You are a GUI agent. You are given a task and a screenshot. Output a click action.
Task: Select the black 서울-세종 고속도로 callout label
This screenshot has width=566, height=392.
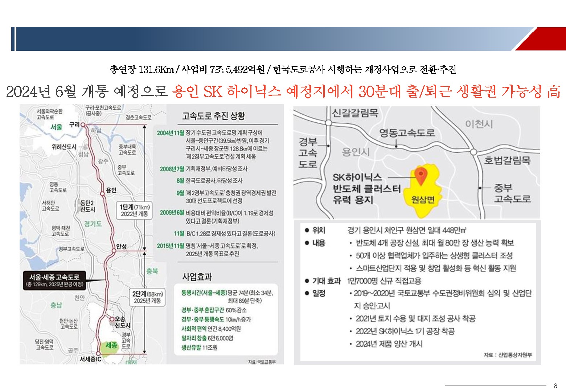coord(54,280)
